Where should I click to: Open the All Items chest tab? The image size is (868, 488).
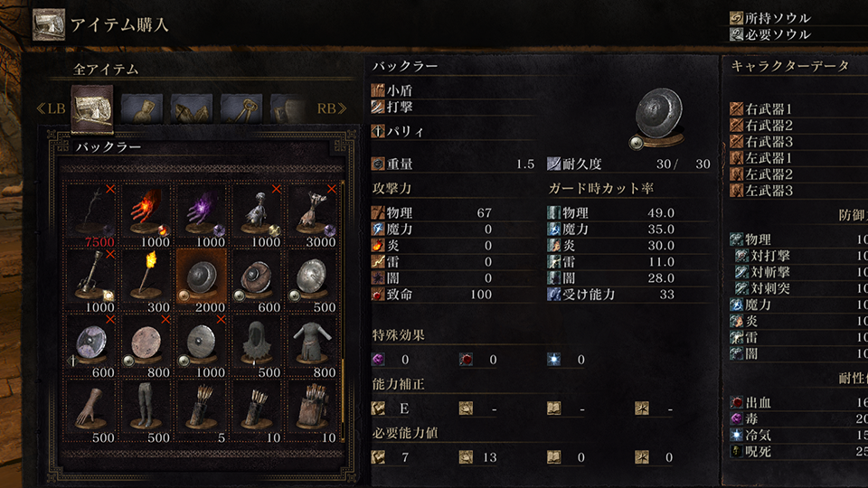point(92,108)
